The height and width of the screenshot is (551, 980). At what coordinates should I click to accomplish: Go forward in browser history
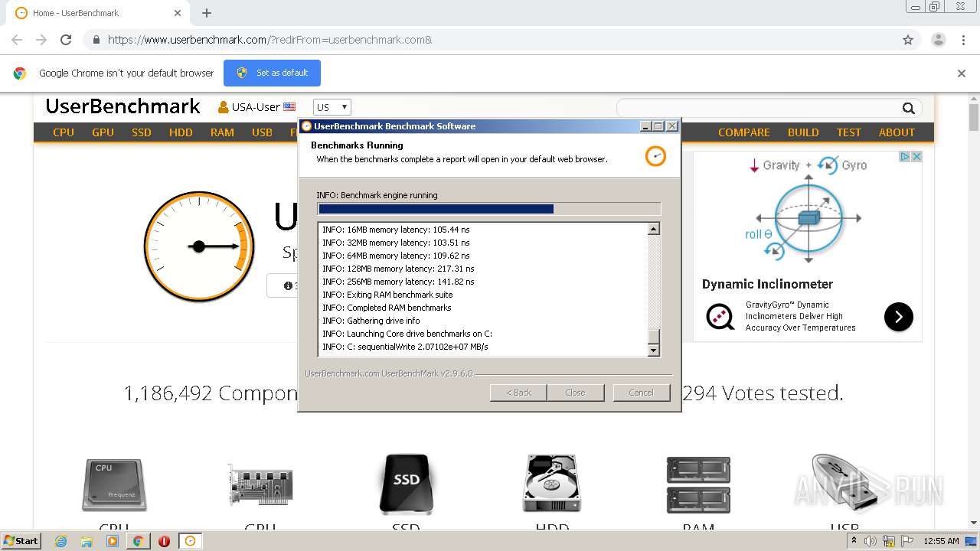click(41, 40)
